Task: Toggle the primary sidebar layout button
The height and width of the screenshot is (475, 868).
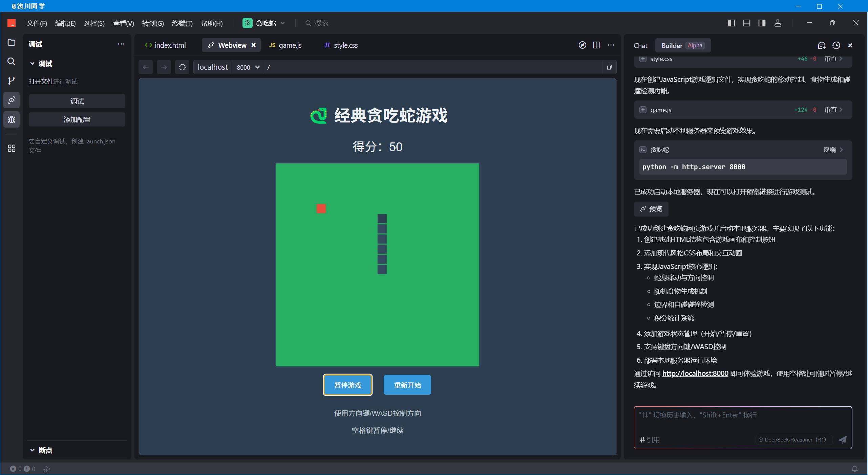Action: 732,23
